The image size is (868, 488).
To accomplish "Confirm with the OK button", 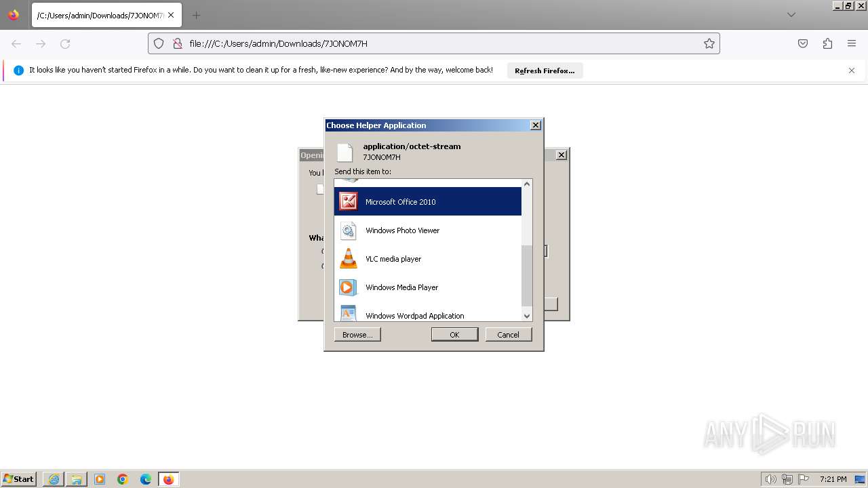I will 454,335.
